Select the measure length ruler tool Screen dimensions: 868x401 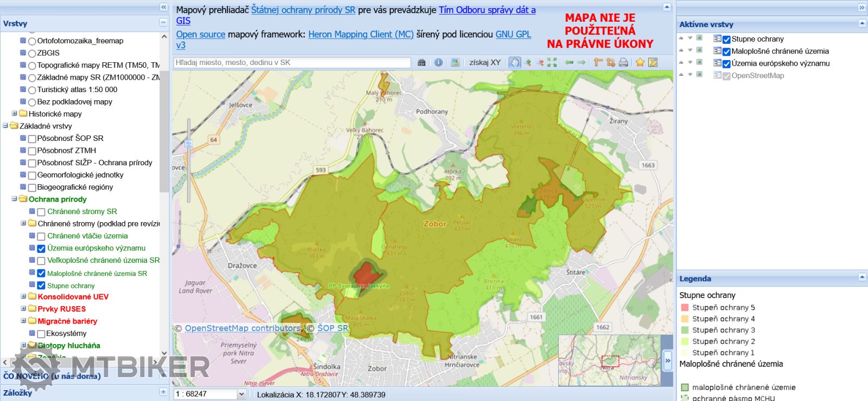[598, 62]
